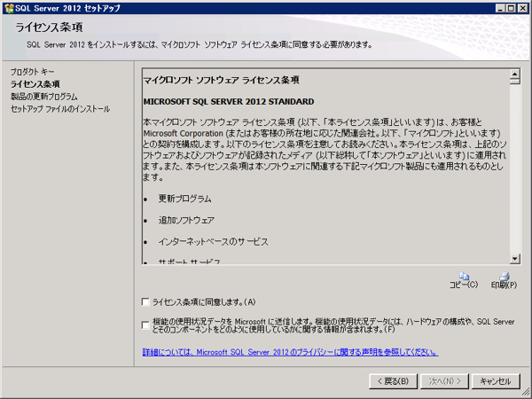Image resolution: width=532 pixels, height=399 pixels.
Task: Click the 追加ソフトウェア bullet item
Action: point(186,220)
